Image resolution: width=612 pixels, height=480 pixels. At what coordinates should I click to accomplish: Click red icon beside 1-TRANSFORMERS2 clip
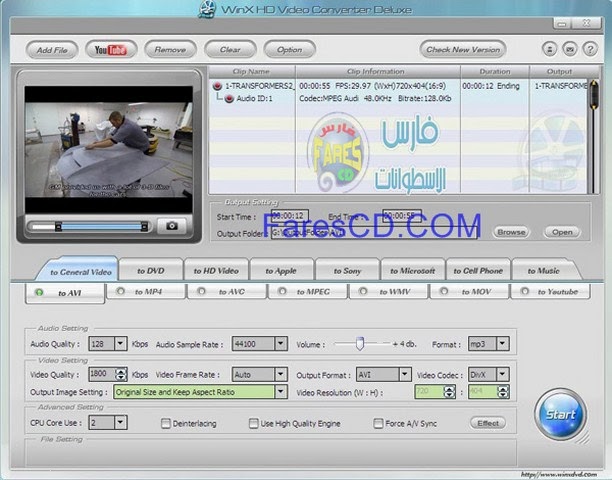pyautogui.click(x=217, y=86)
